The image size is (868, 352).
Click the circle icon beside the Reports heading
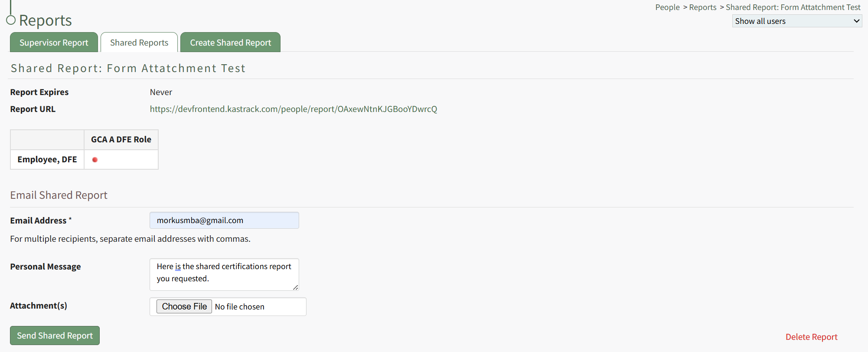11,20
